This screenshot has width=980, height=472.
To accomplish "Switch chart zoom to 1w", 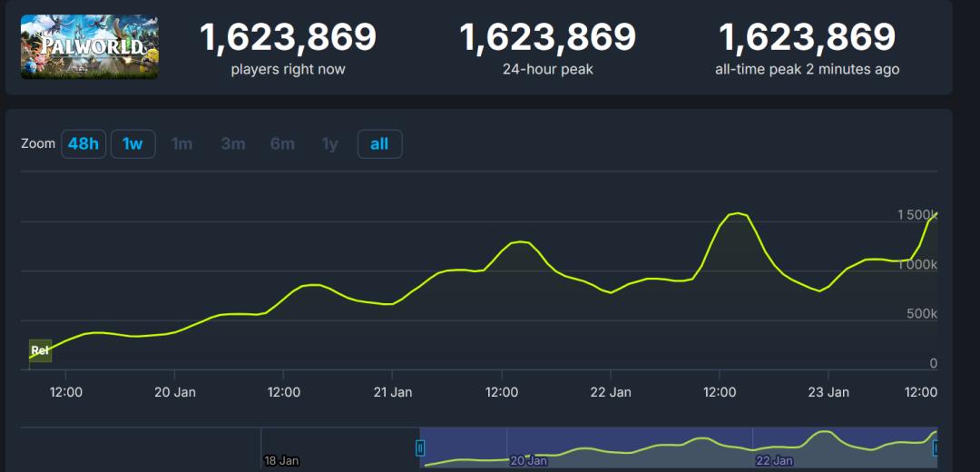I will pos(132,143).
